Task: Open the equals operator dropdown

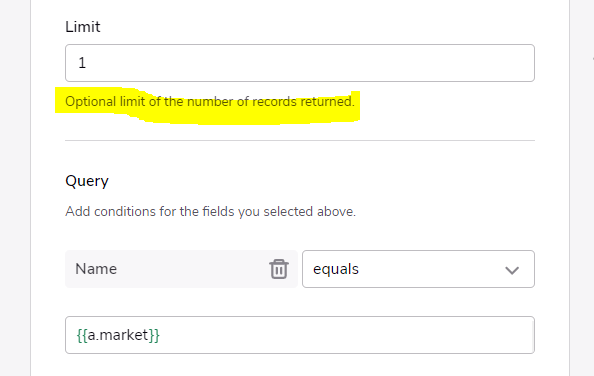Action: 418,269
